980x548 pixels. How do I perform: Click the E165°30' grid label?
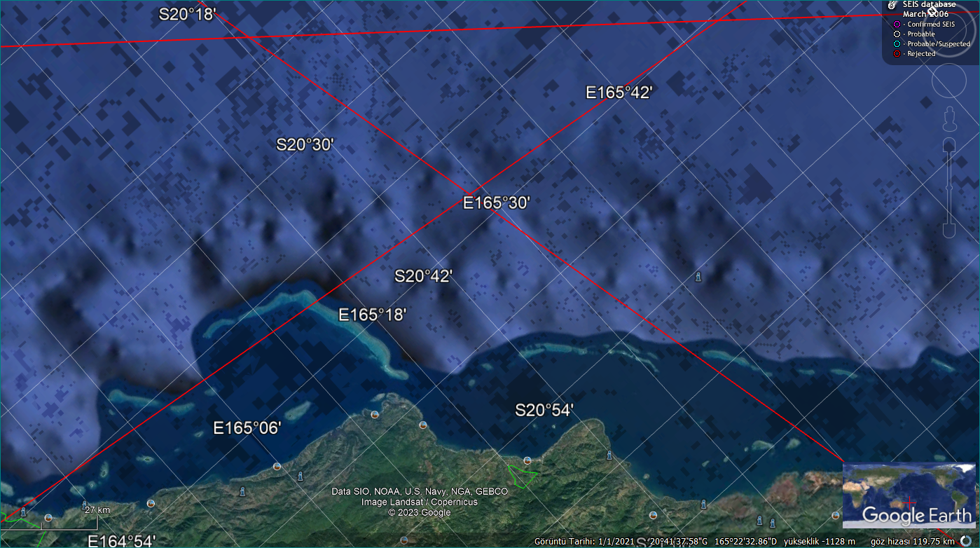497,203
